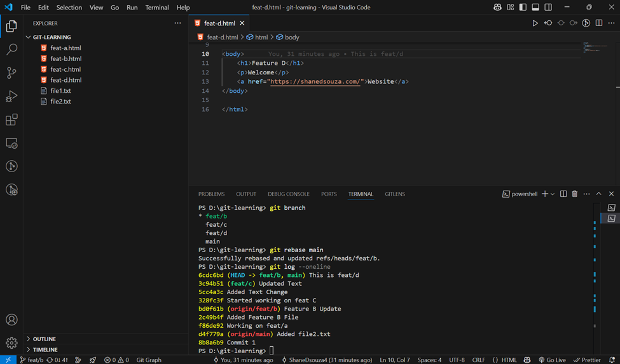Click UTF-8 encoding in status bar
Screen dimensions: 620x364
[x=457, y=360]
